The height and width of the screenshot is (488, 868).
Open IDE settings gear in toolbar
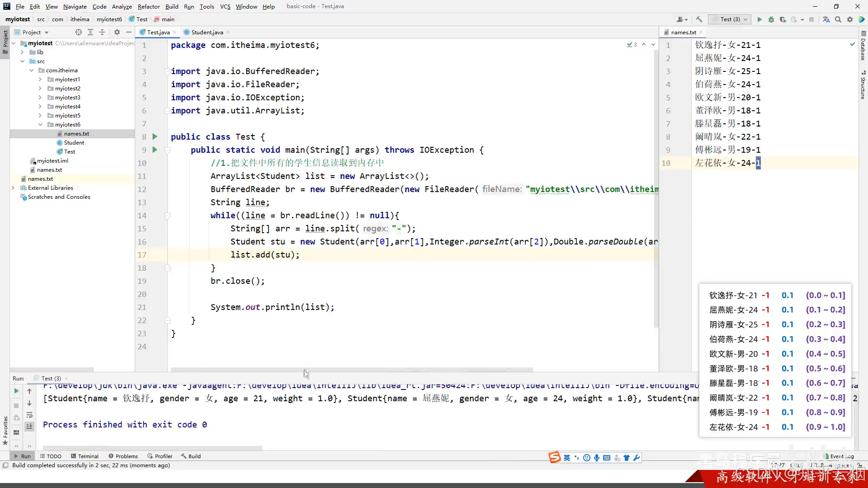click(x=850, y=19)
